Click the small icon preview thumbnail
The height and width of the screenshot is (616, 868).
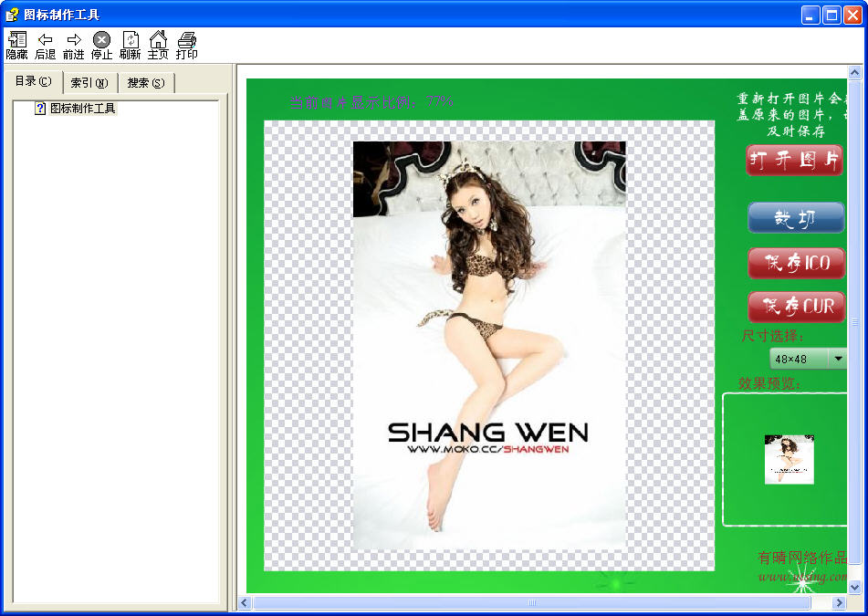tap(789, 459)
